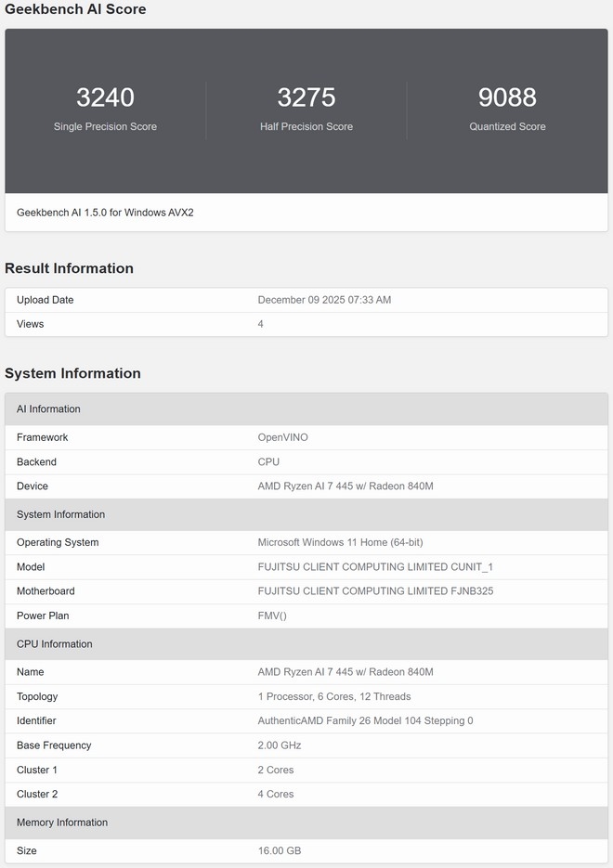
Task: Select the December 09 2025 07:33 AM value
Action: coord(324,300)
